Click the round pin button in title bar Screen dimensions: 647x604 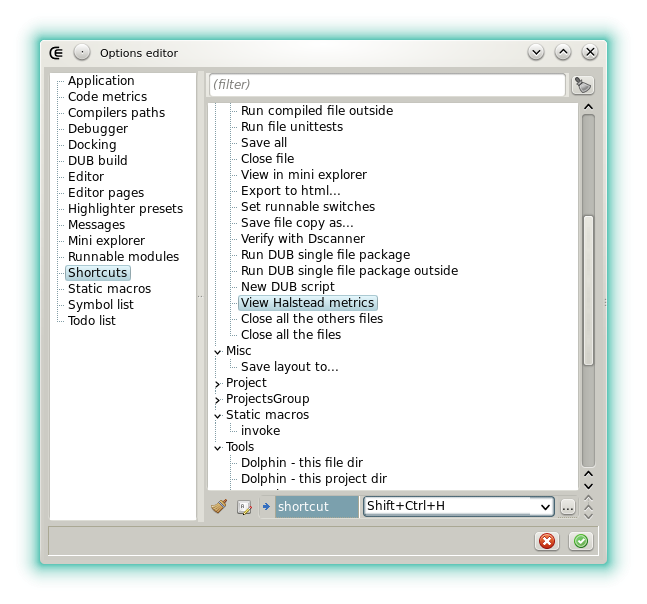82,53
